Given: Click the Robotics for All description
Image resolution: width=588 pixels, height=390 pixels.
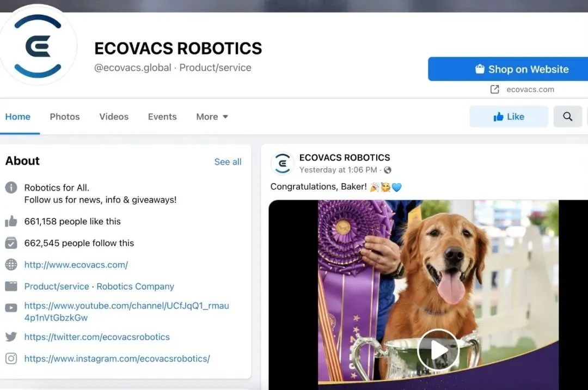Looking at the screenshot, I should tap(57, 187).
